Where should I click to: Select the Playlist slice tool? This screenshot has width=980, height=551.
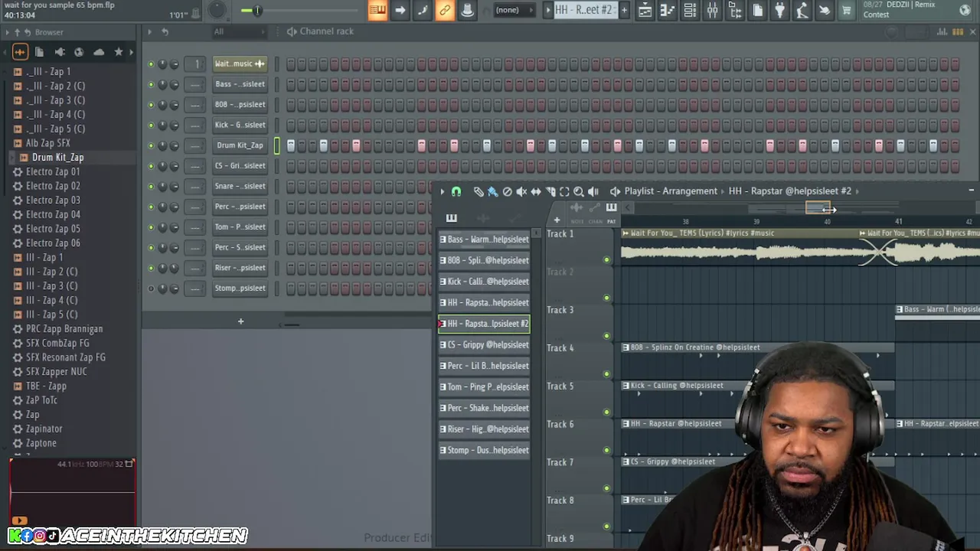coord(550,191)
